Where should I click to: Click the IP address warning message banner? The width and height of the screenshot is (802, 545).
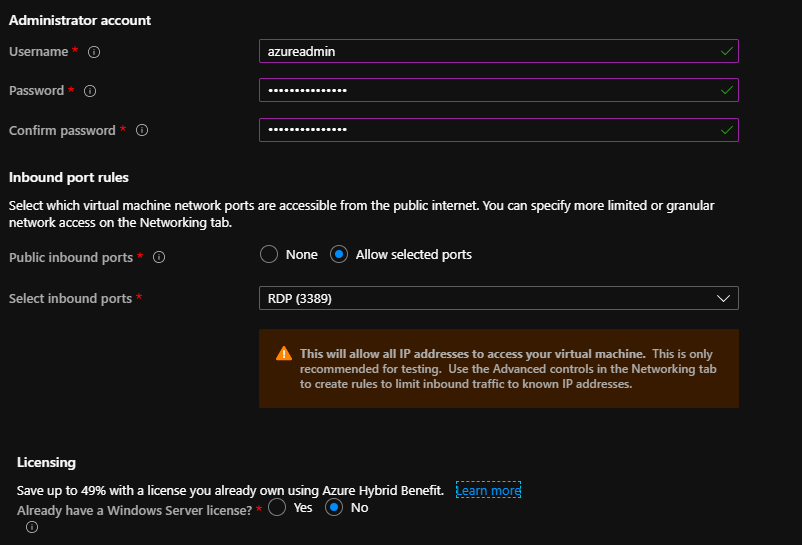pyautogui.click(x=498, y=369)
